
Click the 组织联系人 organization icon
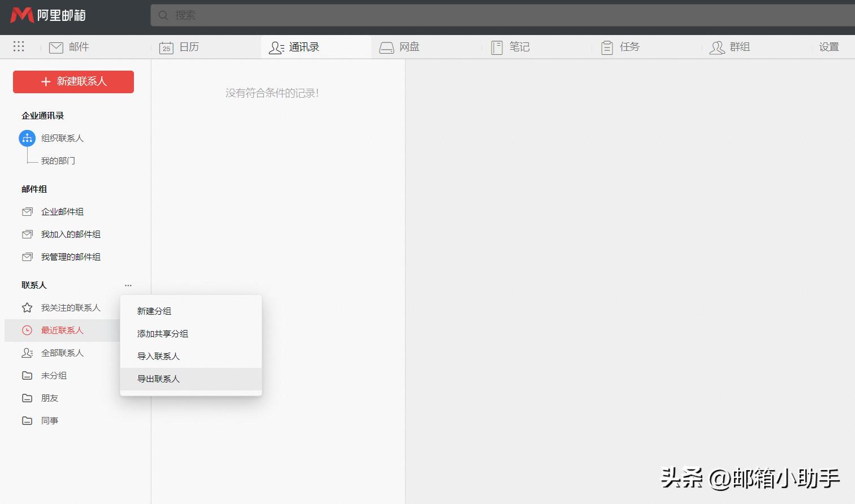27,138
